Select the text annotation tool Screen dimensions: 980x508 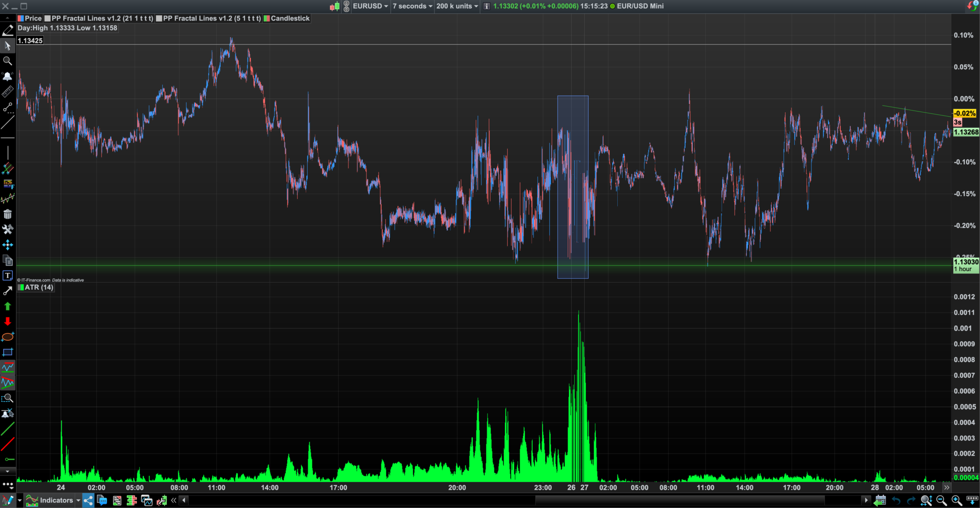[8, 276]
